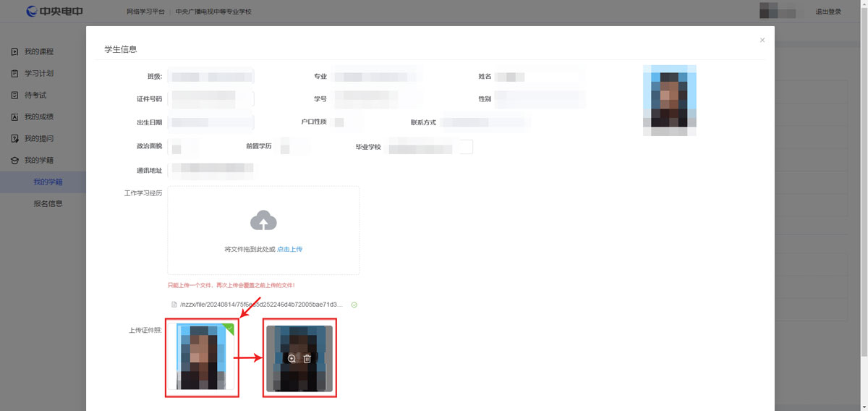Image resolution: width=868 pixels, height=411 pixels.
Task: Click the 出生日期 input field
Action: pyautogui.click(x=211, y=122)
